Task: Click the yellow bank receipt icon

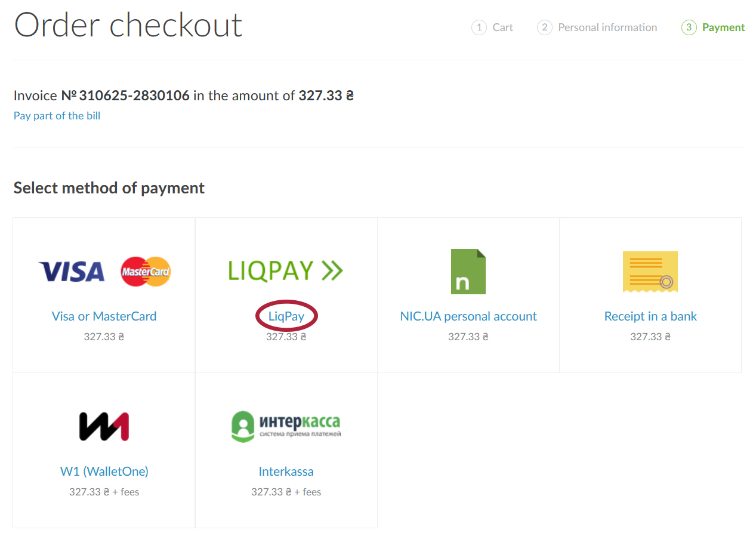Action: tap(650, 272)
